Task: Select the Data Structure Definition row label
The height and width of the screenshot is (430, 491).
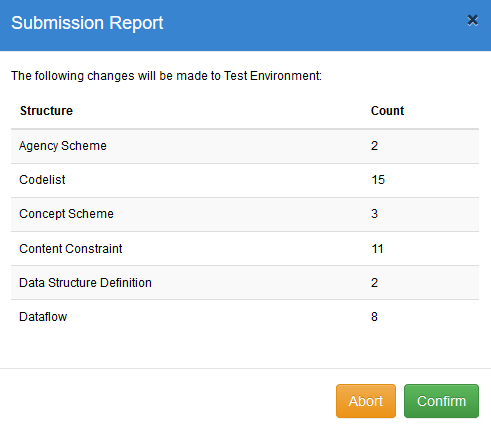Action: pyautogui.click(x=85, y=283)
